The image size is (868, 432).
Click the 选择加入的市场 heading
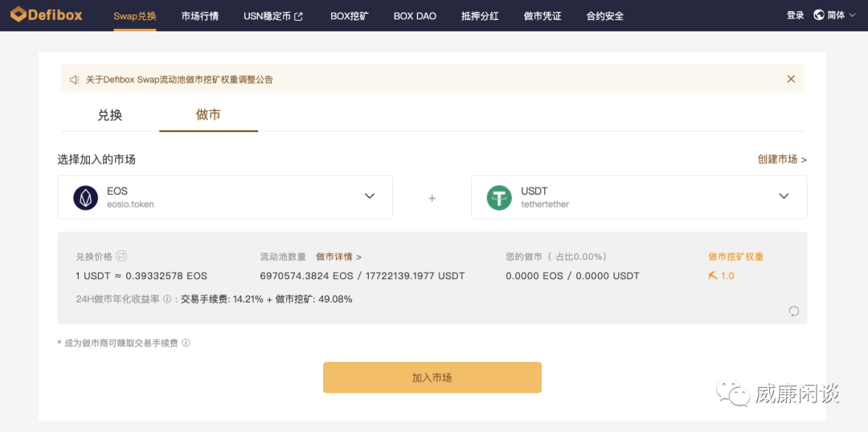coord(96,159)
